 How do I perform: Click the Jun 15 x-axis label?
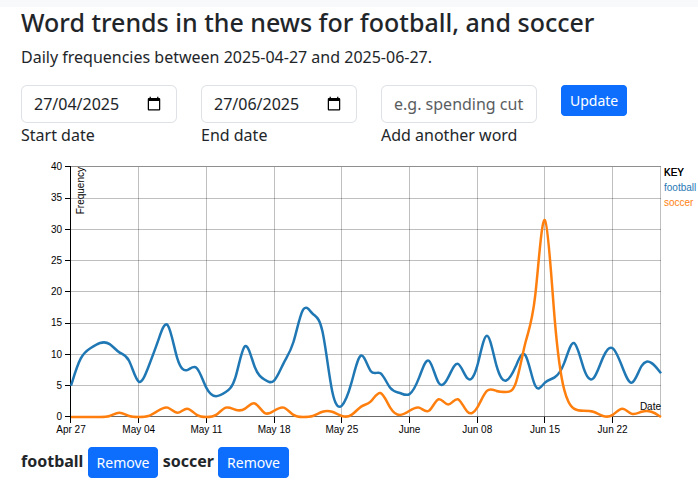(x=545, y=429)
